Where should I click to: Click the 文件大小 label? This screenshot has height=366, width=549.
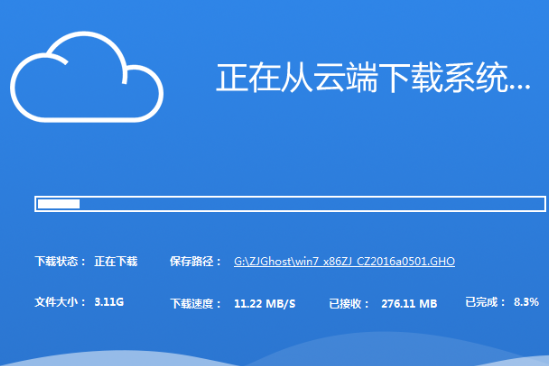pyautogui.click(x=60, y=302)
